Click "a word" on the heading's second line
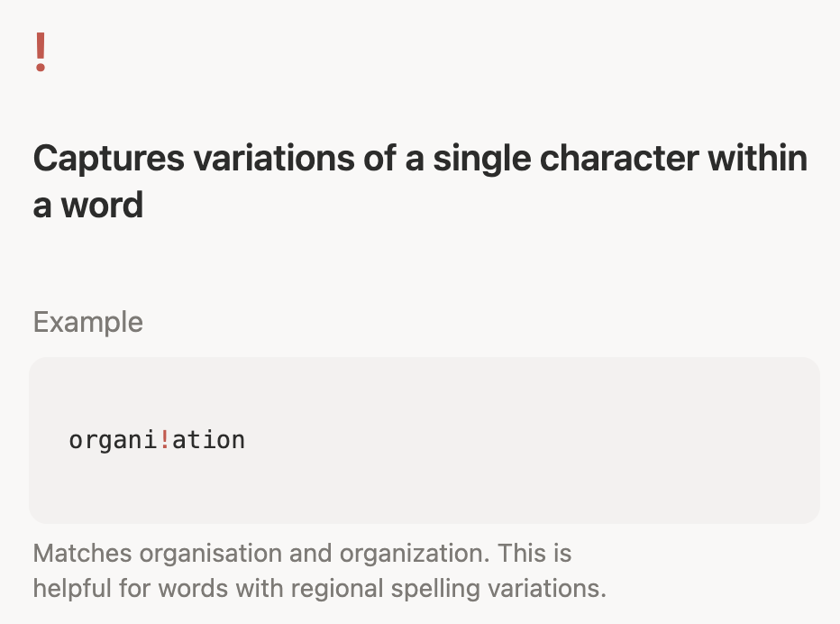 pyautogui.click(x=88, y=205)
